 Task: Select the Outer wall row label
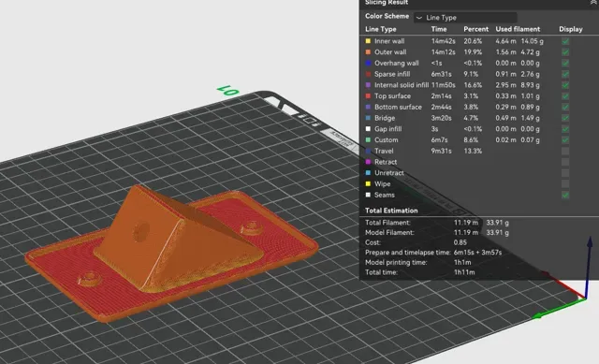(390, 52)
